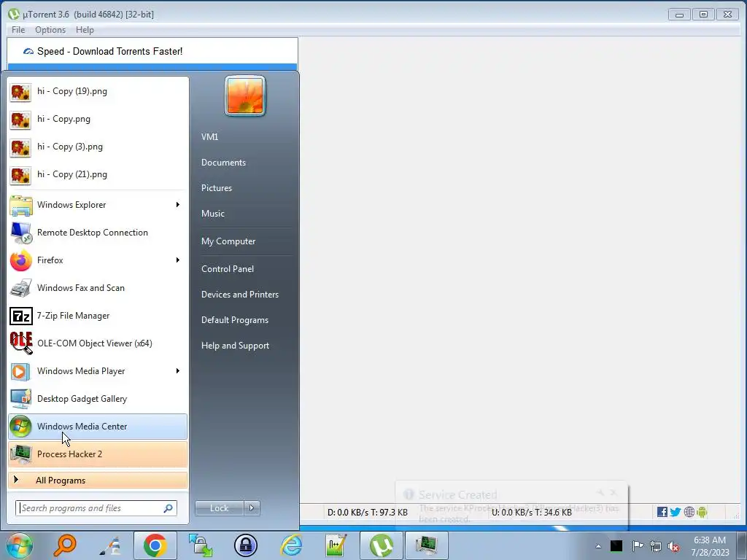Screen dimensions: 747x560
Task: Open hi - Copy.png from recent list
Action: coord(98,119)
